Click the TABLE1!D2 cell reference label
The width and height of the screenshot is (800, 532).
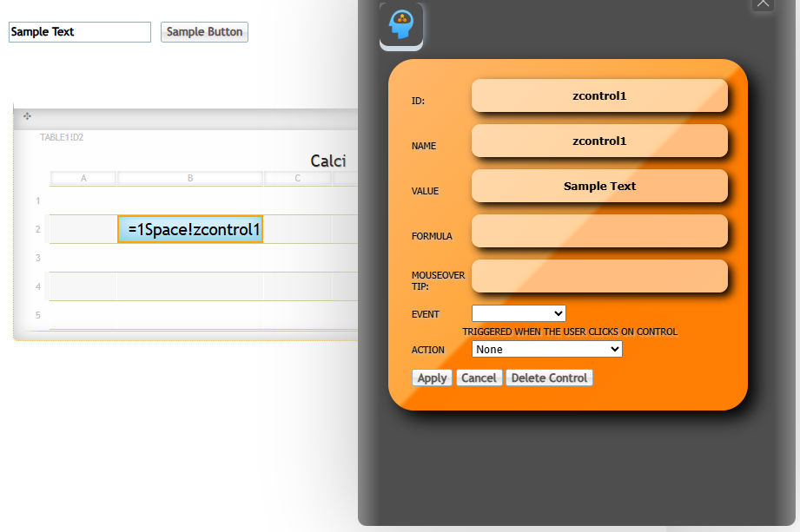62,137
